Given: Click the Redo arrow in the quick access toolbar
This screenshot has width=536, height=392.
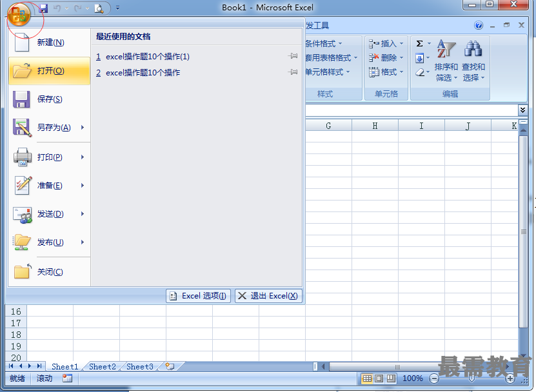Looking at the screenshot, I should (x=78, y=8).
